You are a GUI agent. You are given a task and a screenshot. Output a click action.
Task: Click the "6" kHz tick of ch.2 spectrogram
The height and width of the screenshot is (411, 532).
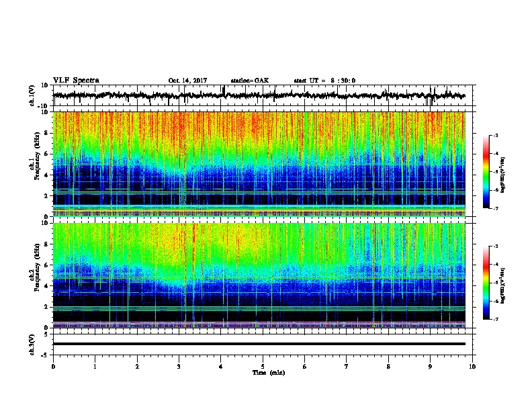[46, 265]
